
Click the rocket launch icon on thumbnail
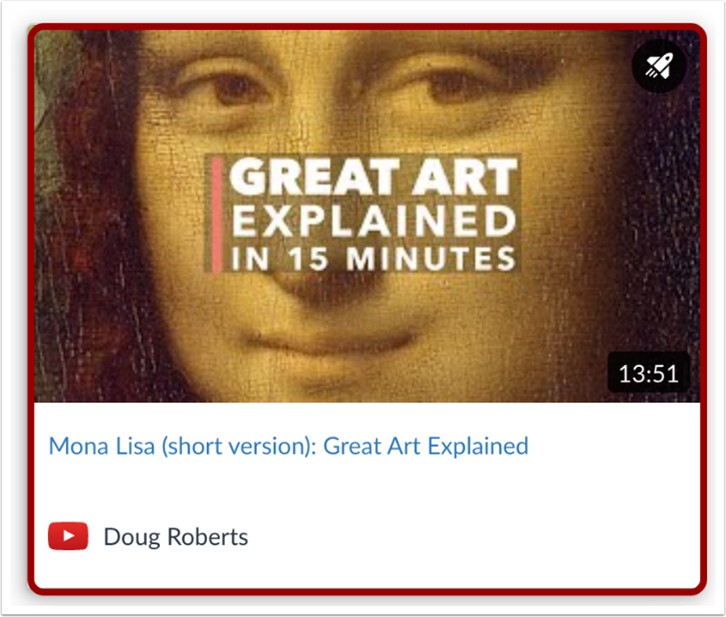click(x=658, y=66)
